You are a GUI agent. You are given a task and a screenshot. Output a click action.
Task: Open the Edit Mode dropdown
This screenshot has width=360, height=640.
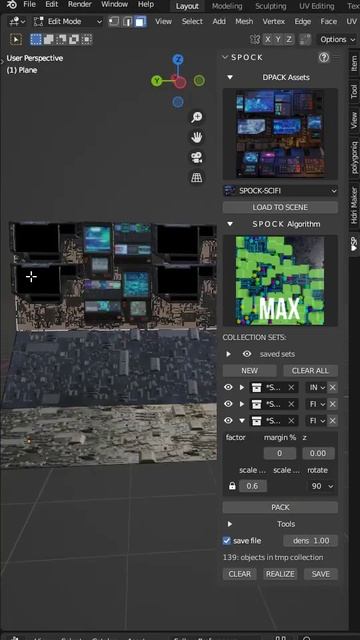click(x=68, y=22)
